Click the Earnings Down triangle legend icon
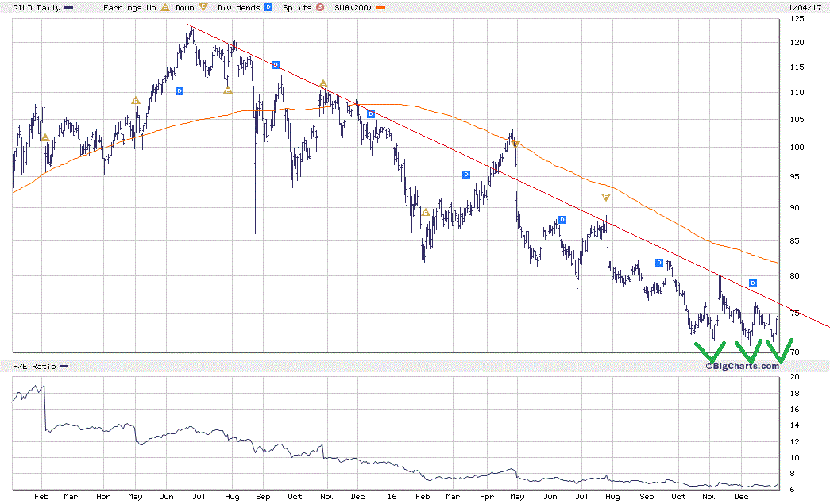 pyautogui.click(x=203, y=7)
